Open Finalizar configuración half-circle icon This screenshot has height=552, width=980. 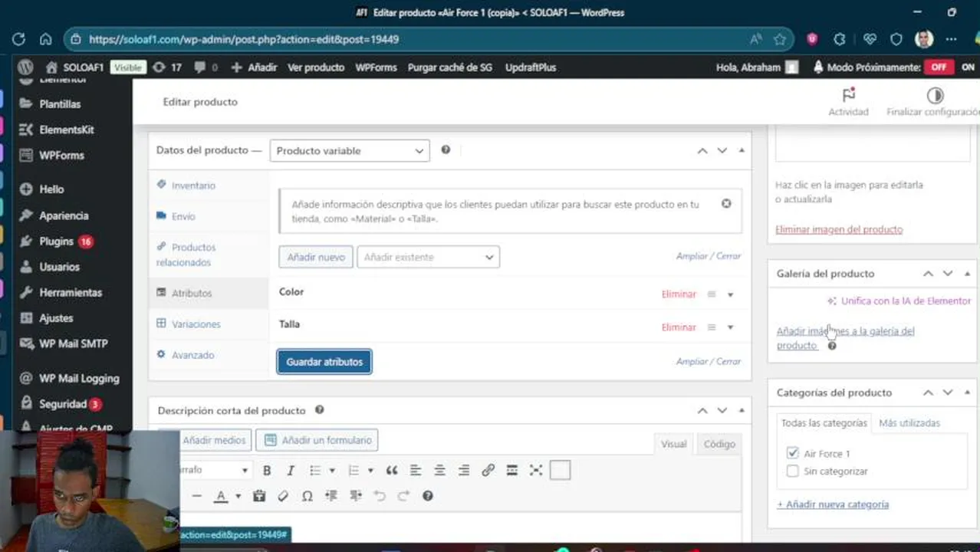935,96
